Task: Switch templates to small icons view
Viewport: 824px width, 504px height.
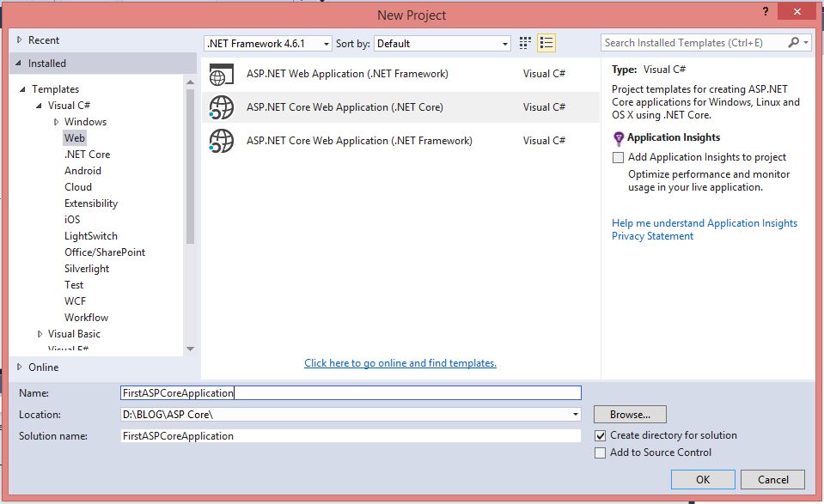Action: (x=524, y=43)
